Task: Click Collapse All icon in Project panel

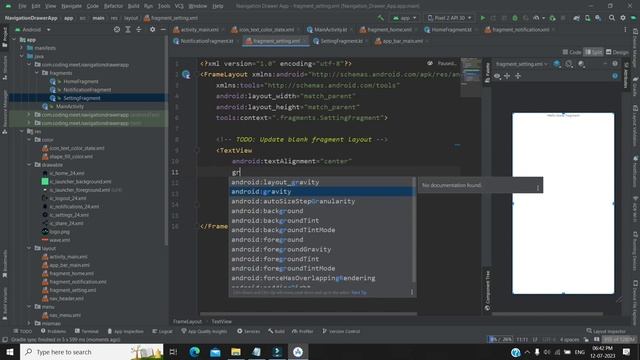Action: pos(139,29)
